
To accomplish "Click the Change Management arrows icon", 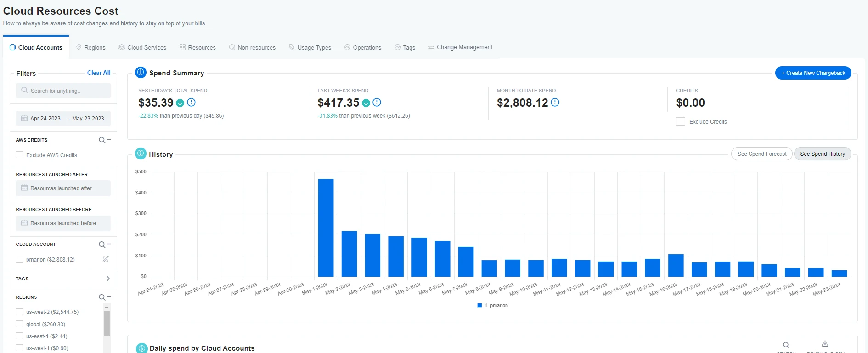I will pos(431,47).
